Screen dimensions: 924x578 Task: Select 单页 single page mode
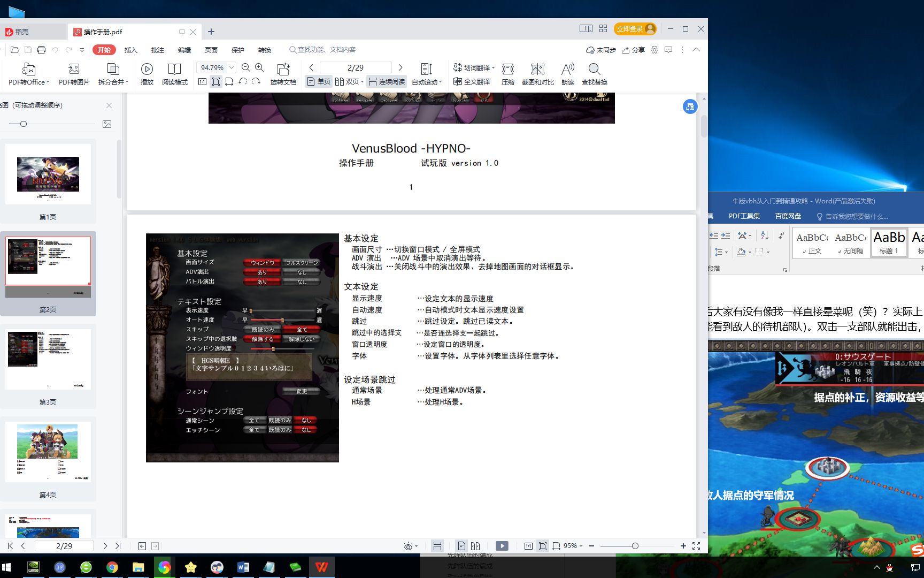pos(319,82)
